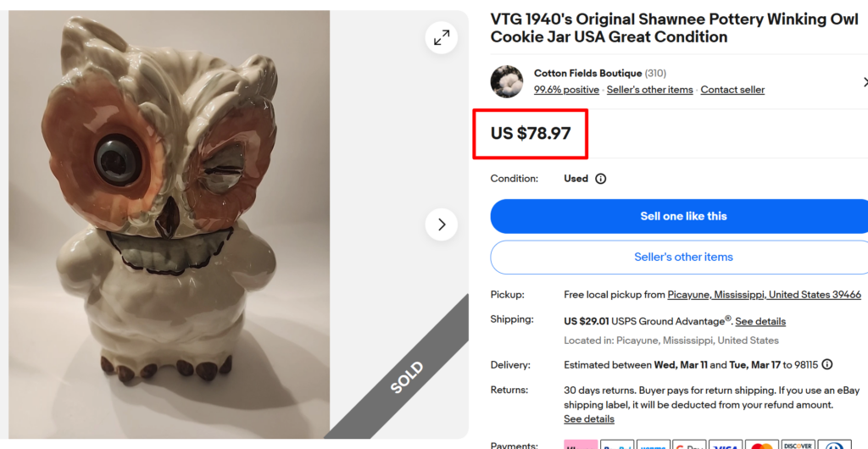
Task: Open the Condition info icon next to Used
Action: (601, 179)
